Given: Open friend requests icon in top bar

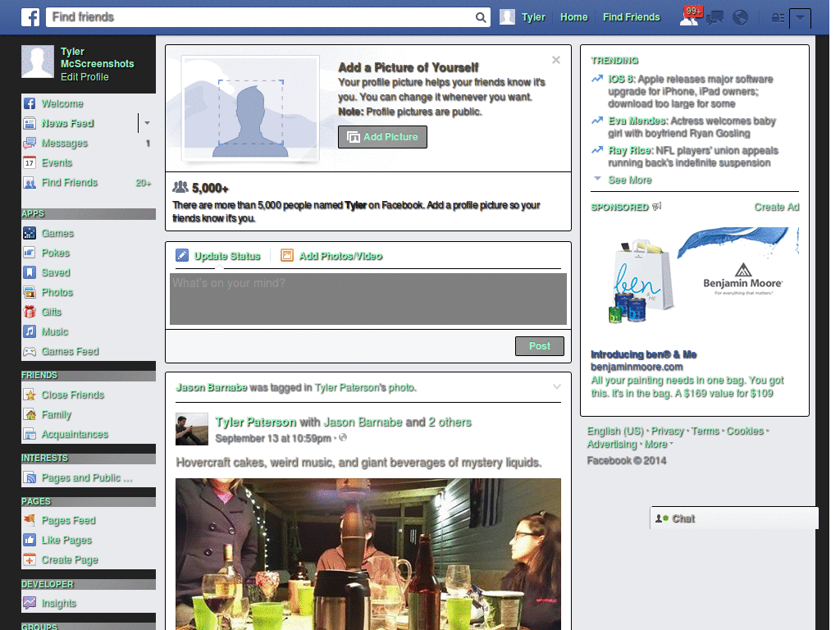Looking at the screenshot, I should pos(689,17).
